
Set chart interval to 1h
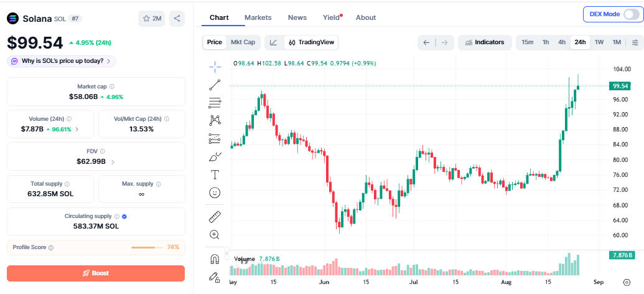pyautogui.click(x=546, y=42)
